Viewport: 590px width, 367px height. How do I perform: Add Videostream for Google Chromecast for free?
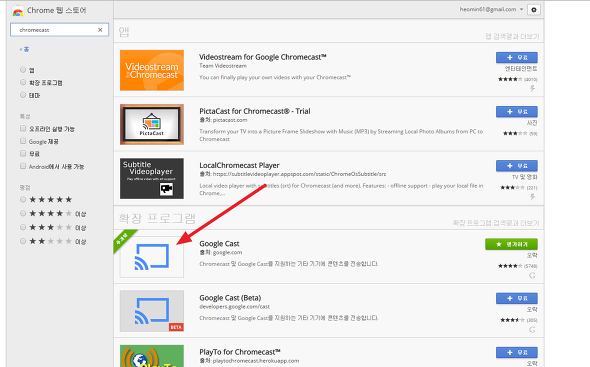coord(517,58)
